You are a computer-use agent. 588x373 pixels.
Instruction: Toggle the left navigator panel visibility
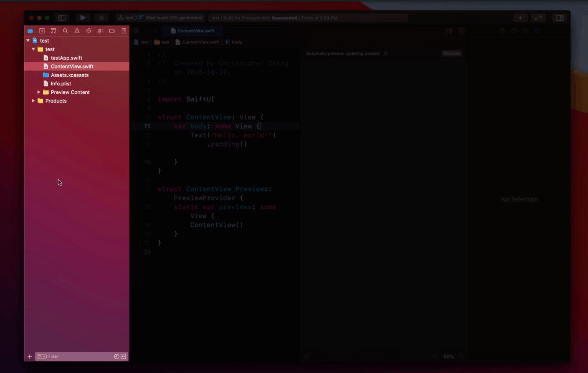[62, 18]
